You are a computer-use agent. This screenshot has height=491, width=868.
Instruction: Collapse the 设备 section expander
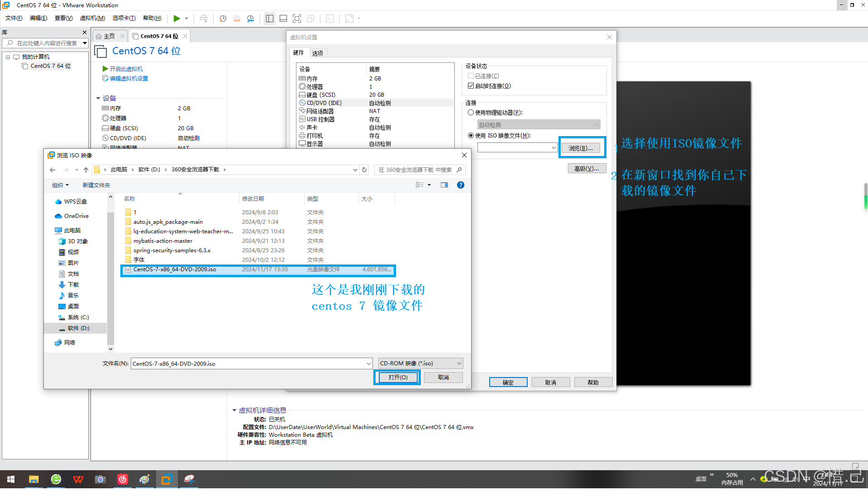coord(98,98)
